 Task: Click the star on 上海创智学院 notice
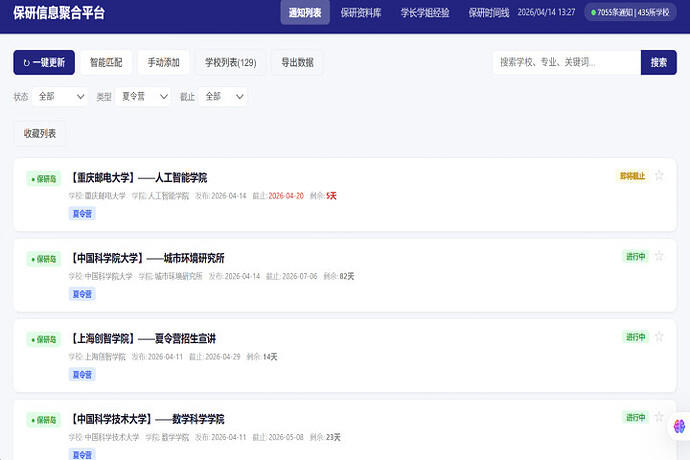click(x=659, y=337)
